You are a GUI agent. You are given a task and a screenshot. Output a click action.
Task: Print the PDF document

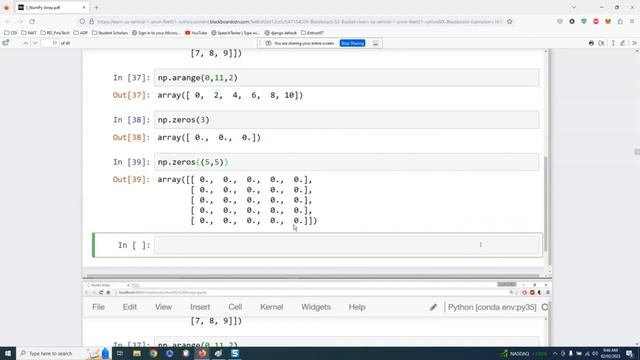[x=591, y=43]
